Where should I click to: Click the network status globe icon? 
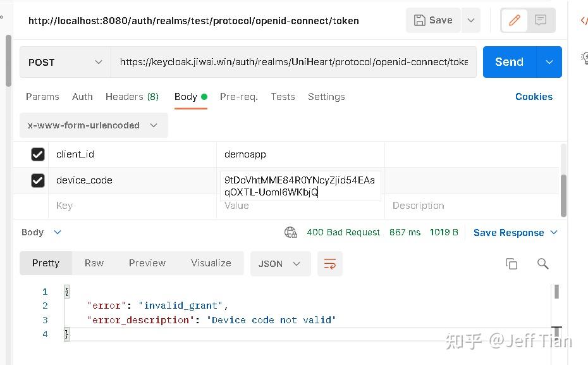pos(291,232)
